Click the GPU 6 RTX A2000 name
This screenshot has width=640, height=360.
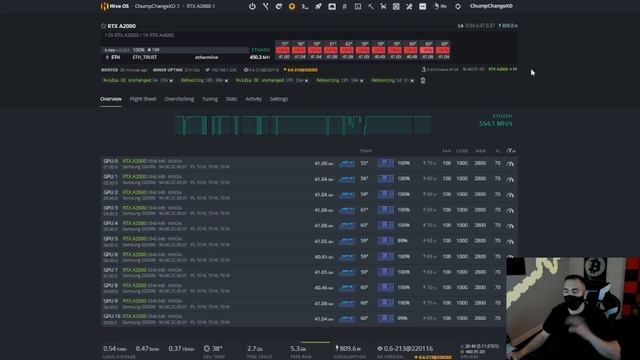tap(134, 254)
